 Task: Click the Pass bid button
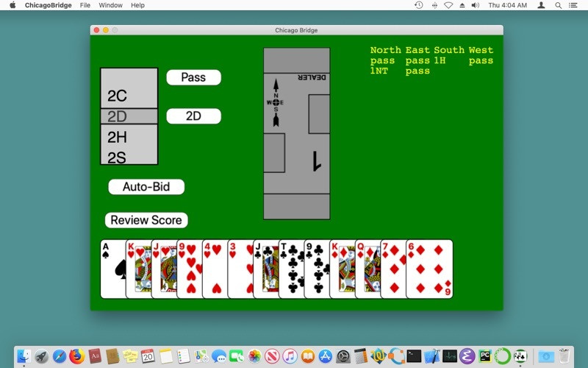193,77
